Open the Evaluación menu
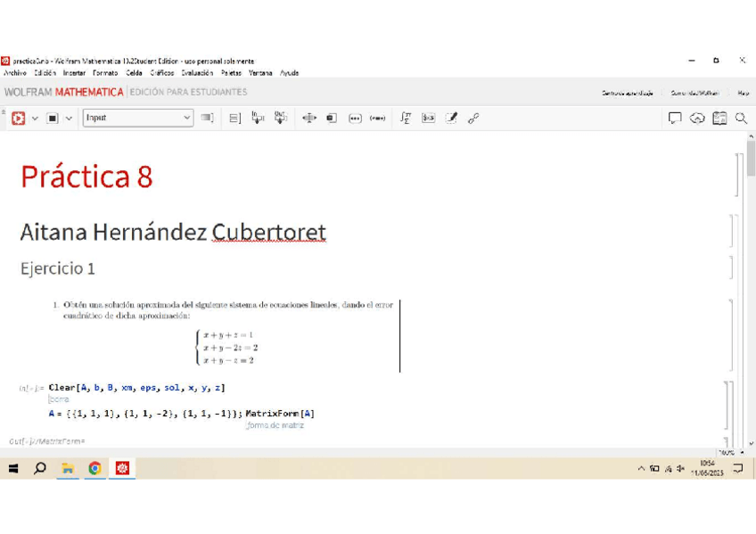 pos(197,73)
